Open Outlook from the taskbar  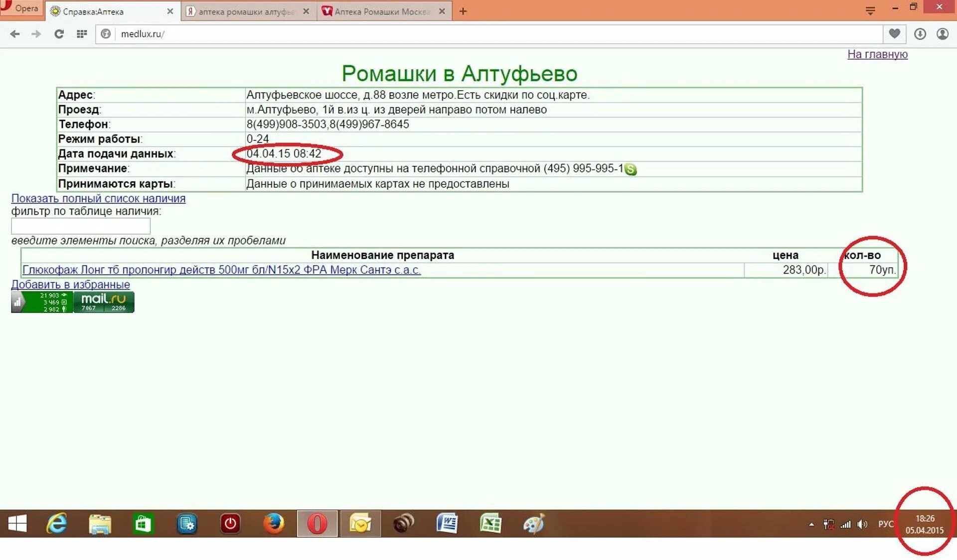point(360,524)
